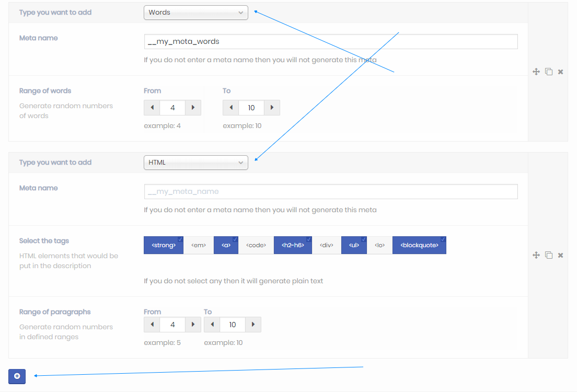
Task: Click the words To value field showing 10
Action: click(x=251, y=108)
